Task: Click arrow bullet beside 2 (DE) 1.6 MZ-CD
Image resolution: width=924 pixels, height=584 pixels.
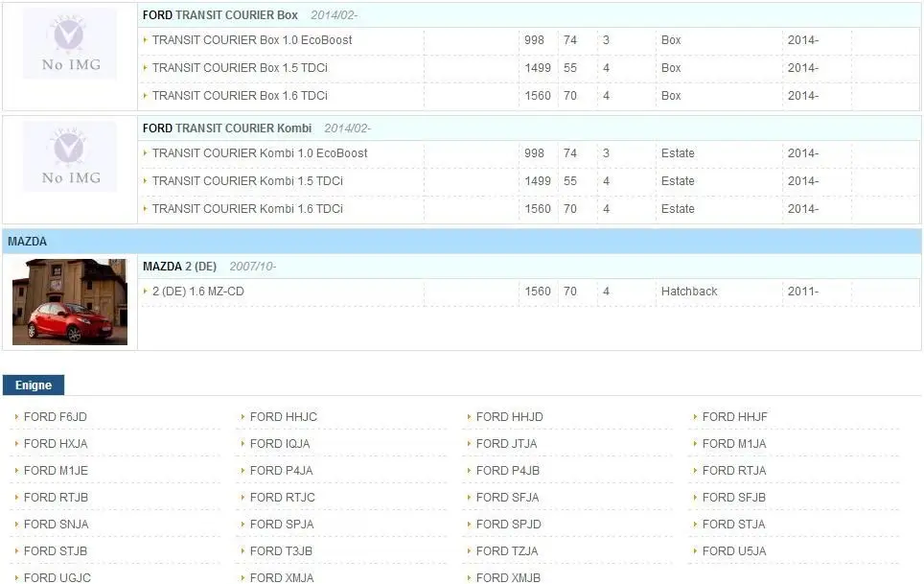Action: [145, 292]
